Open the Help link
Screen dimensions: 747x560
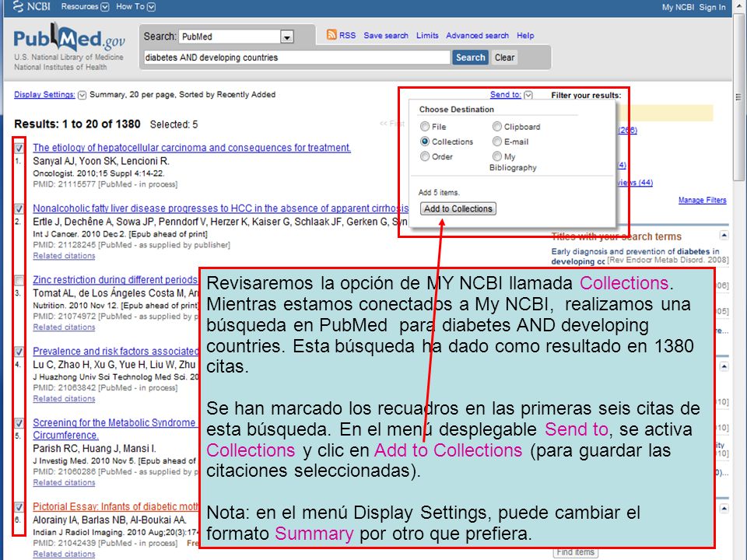(525, 35)
